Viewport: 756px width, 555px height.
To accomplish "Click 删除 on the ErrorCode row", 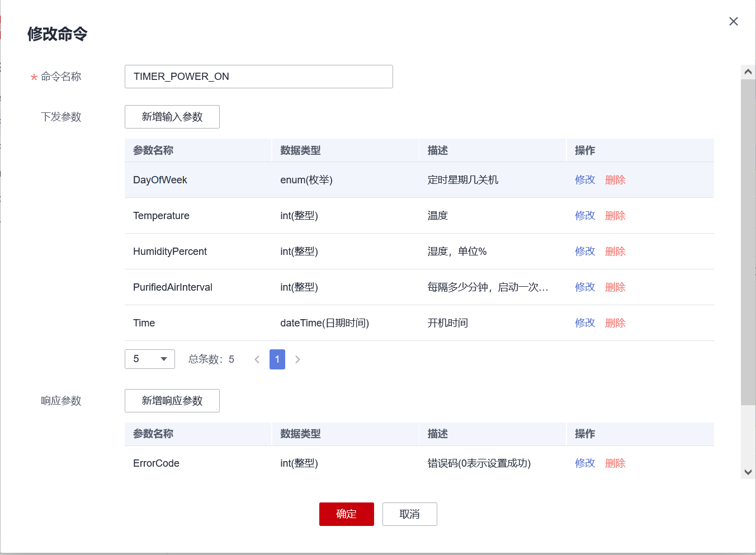I will point(615,463).
